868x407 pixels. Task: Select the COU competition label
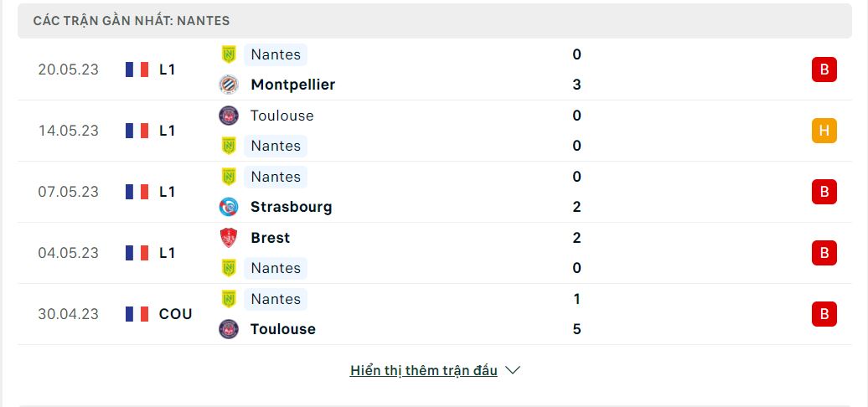coord(175,314)
